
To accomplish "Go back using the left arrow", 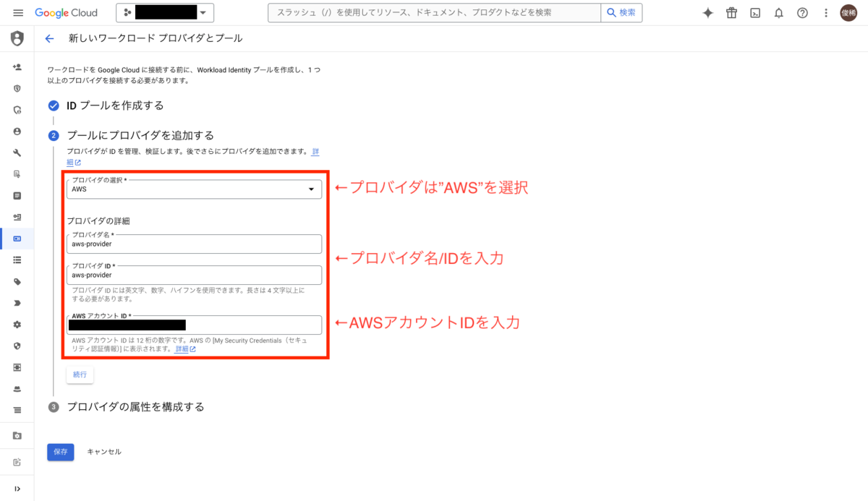I will (x=49, y=38).
